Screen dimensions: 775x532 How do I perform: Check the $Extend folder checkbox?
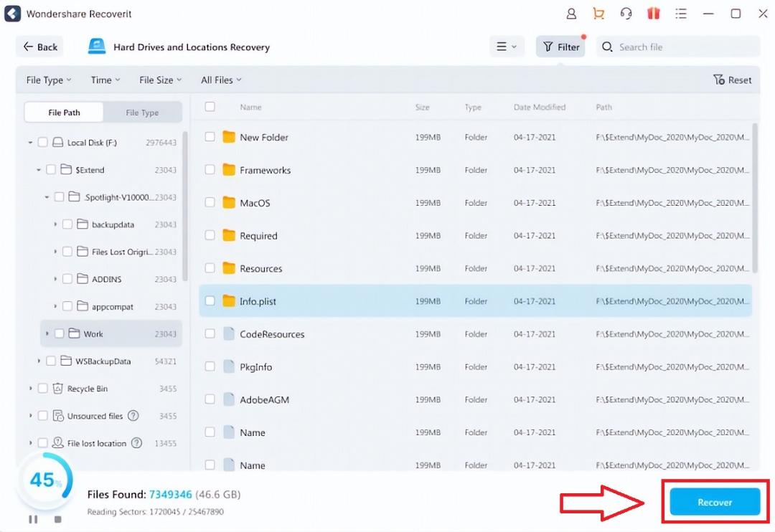coord(51,169)
